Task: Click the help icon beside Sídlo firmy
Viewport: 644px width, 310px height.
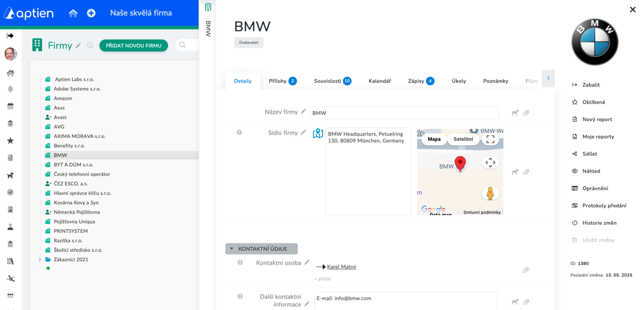Action: coord(239,132)
